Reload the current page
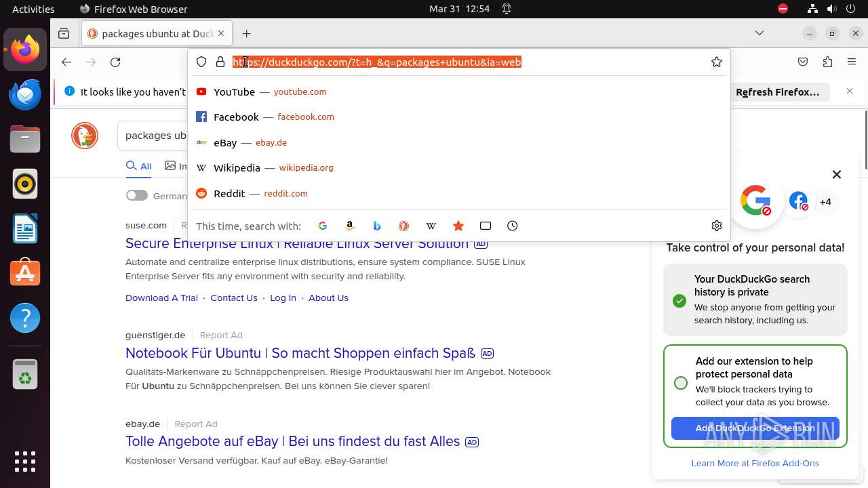This screenshot has height=488, width=868. pyautogui.click(x=115, y=62)
